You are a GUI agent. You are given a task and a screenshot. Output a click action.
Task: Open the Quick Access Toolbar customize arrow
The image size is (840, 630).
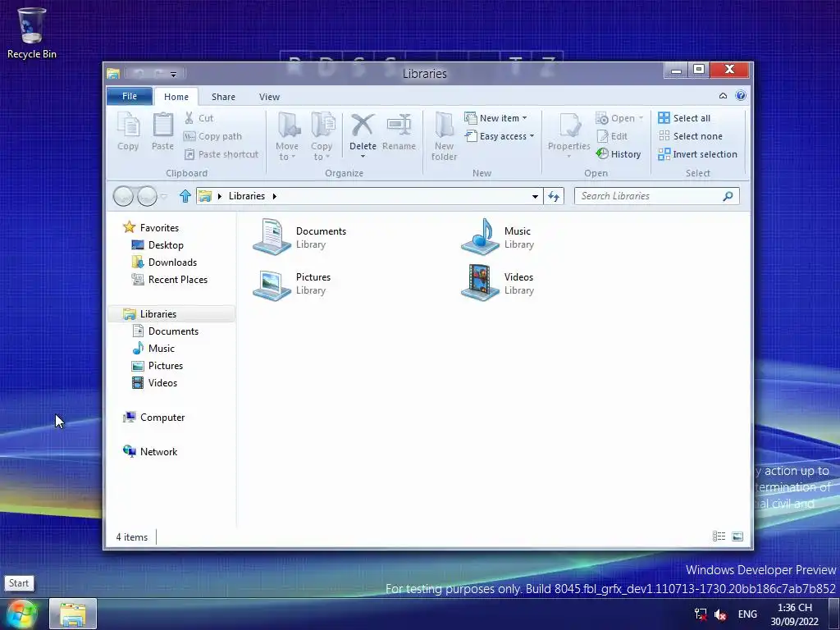pos(173,74)
